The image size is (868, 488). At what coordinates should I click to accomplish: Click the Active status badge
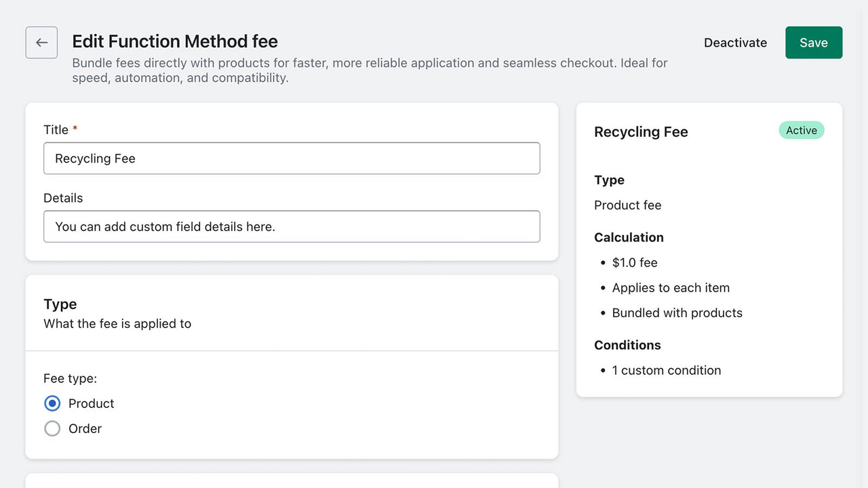tap(801, 130)
